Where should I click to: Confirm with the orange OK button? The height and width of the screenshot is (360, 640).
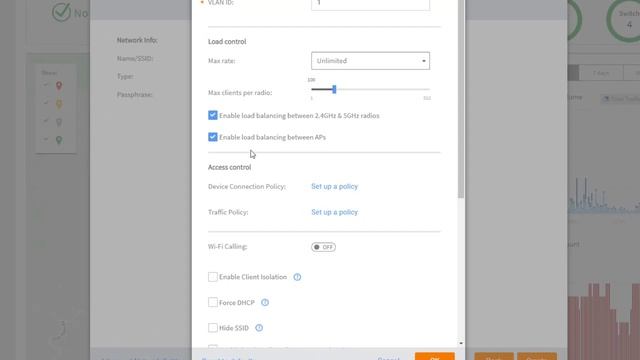pyautogui.click(x=435, y=356)
